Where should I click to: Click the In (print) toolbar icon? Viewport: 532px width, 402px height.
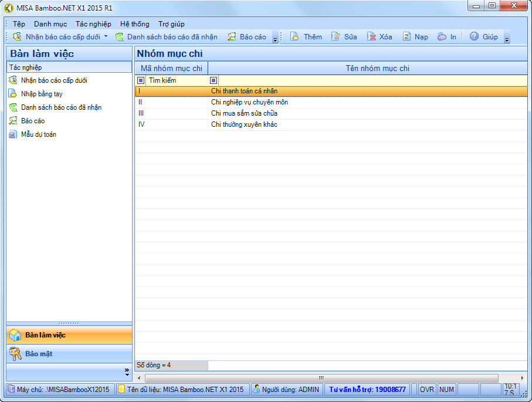[x=442, y=36]
